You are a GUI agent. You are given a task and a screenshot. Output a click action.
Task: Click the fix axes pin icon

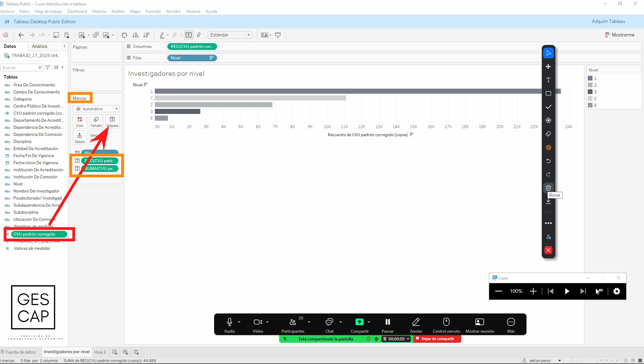[199, 35]
